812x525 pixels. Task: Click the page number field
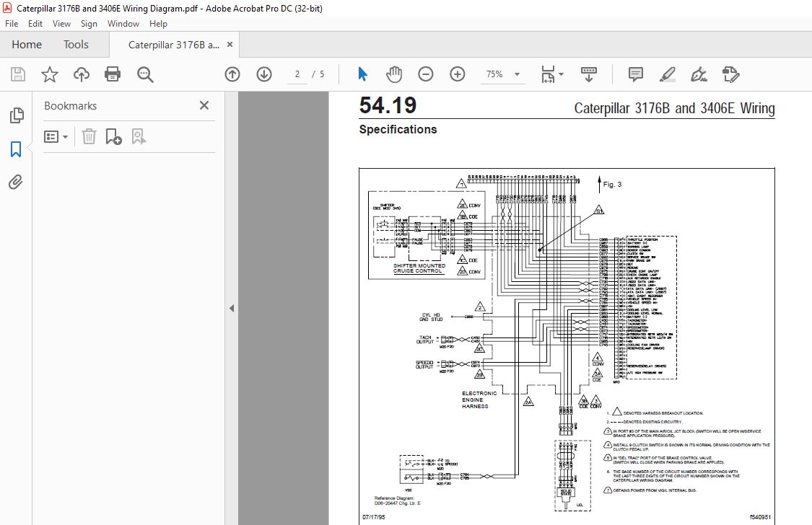[297, 74]
